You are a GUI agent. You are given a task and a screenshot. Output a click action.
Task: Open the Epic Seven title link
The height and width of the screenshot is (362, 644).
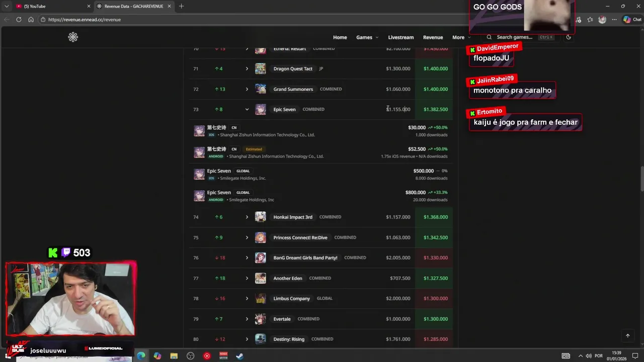point(284,109)
